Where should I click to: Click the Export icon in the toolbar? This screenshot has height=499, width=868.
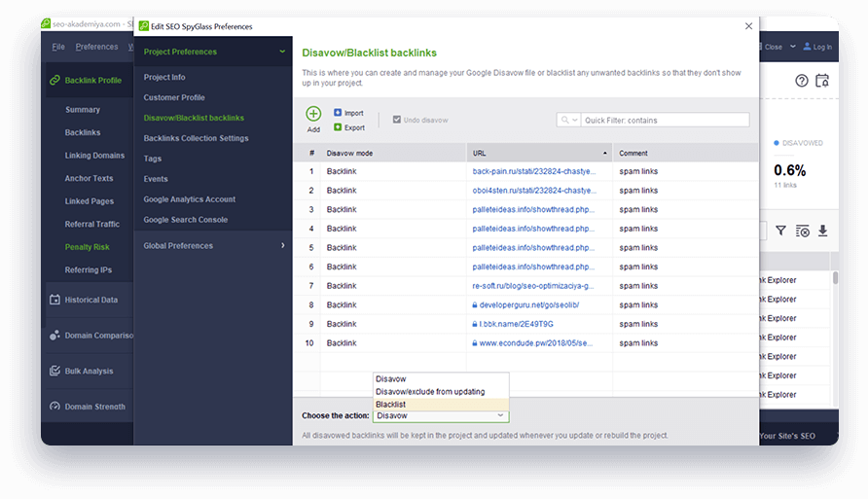click(338, 127)
